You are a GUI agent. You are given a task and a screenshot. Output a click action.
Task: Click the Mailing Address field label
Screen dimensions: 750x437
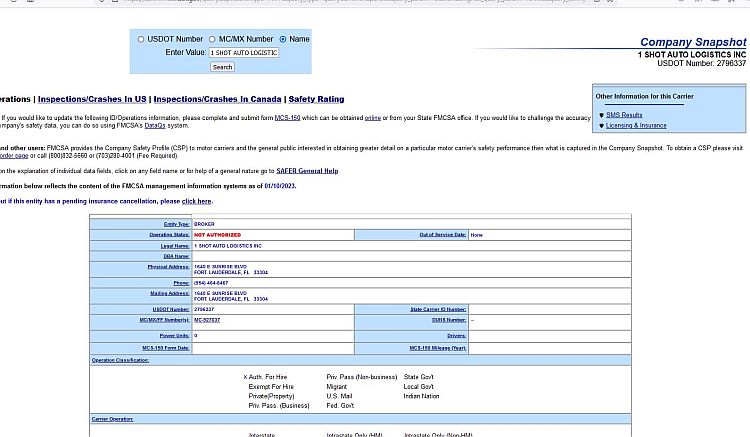tap(170, 294)
